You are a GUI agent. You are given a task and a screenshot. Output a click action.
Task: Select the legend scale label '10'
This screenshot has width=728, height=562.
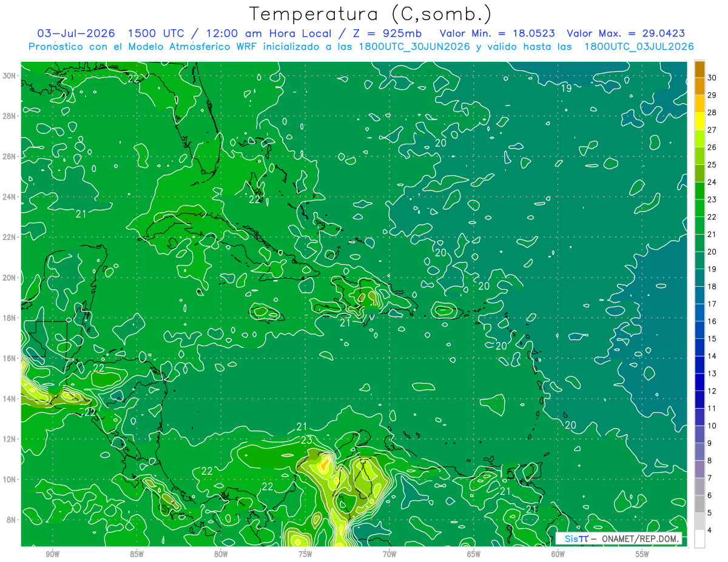(712, 426)
